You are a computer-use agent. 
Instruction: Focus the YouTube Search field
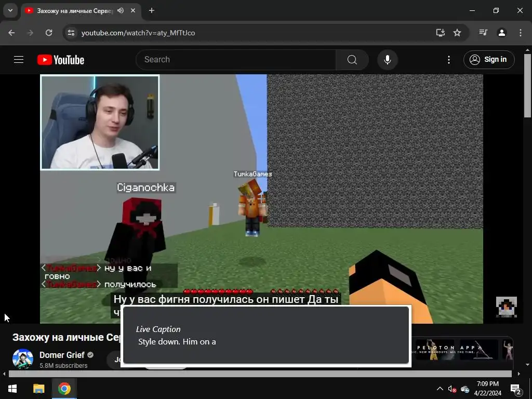tap(236, 60)
